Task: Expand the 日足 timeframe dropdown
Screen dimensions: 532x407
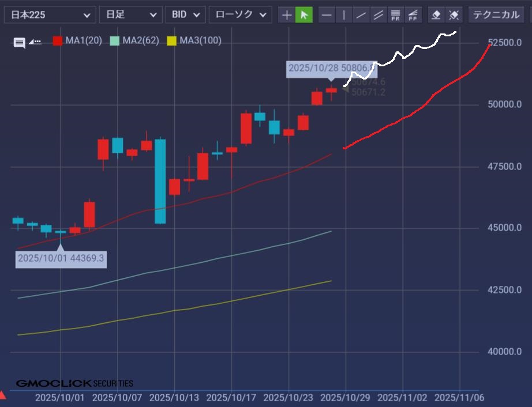Action: [x=130, y=15]
